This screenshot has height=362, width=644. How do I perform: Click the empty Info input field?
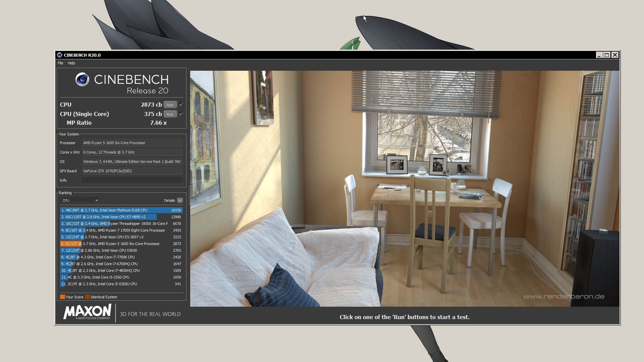coord(132,180)
